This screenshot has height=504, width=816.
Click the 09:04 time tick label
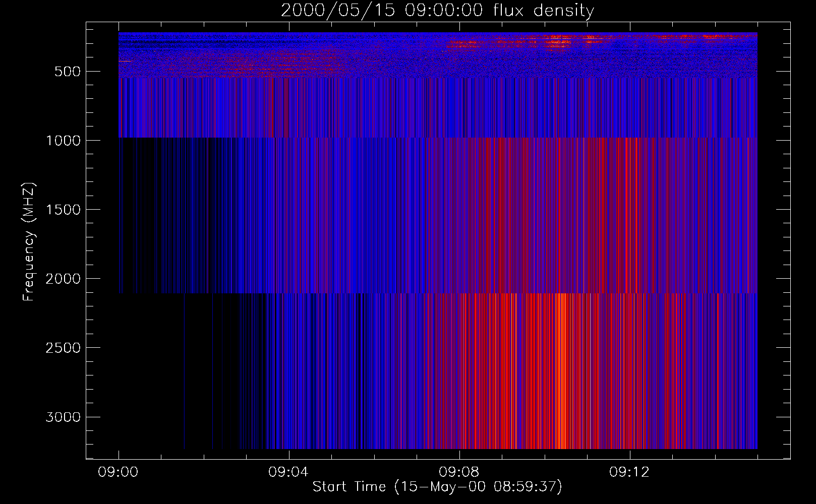[x=288, y=472]
